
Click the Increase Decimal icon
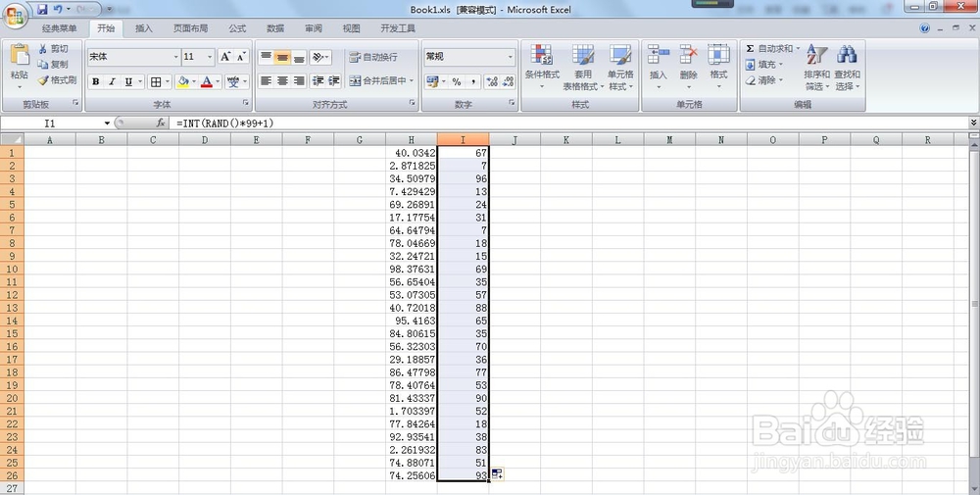pyautogui.click(x=492, y=81)
